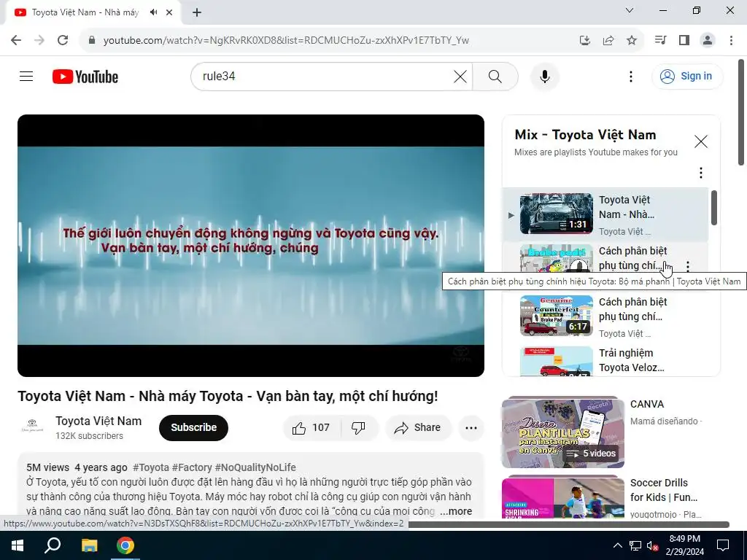
Task: Open the CANVA 5 videos playlist thumbnail
Action: [x=562, y=432]
